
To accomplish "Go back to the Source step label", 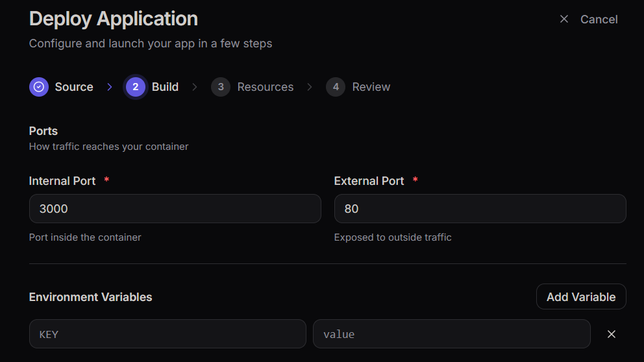I will pyautogui.click(x=74, y=87).
